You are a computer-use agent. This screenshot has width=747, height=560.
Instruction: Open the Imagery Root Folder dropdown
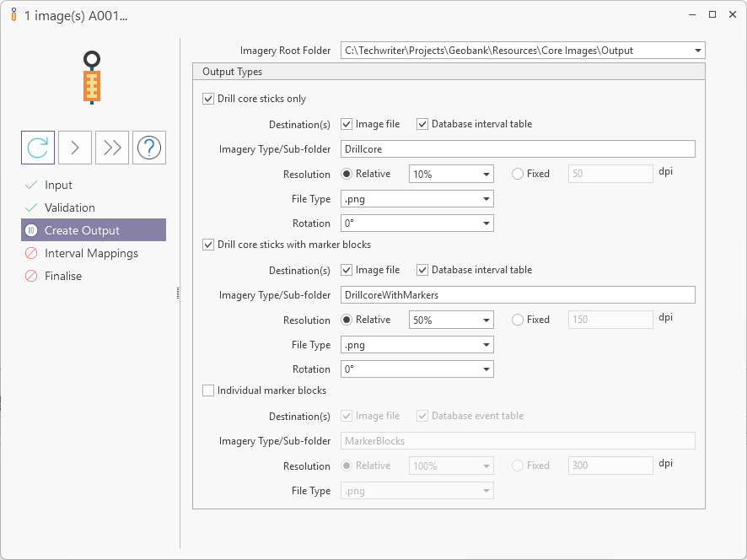pos(697,51)
